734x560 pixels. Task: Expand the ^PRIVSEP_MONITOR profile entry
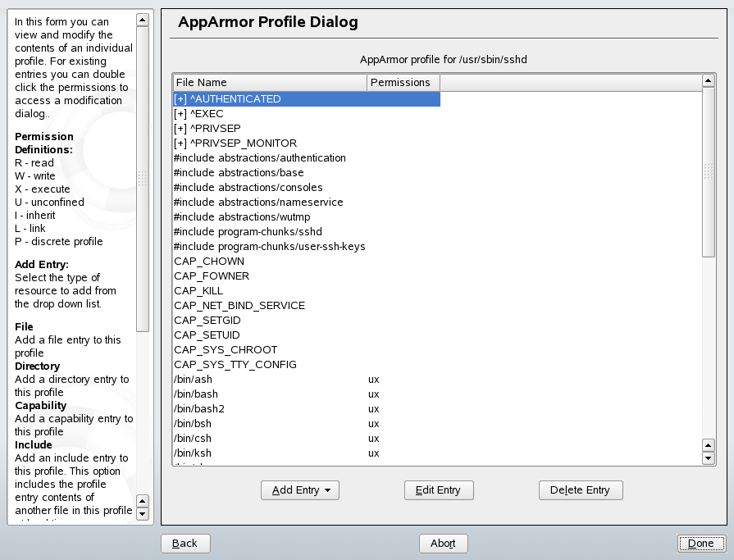[179, 143]
